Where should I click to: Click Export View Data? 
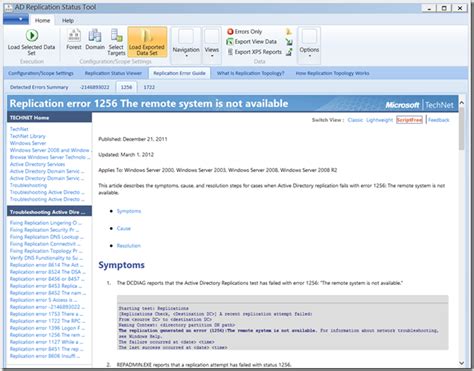pyautogui.click(x=252, y=42)
